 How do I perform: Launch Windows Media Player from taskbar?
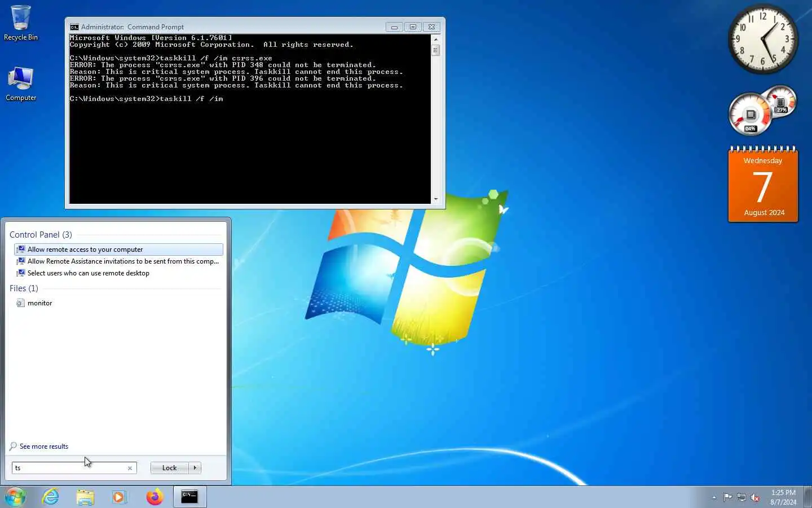(119, 497)
